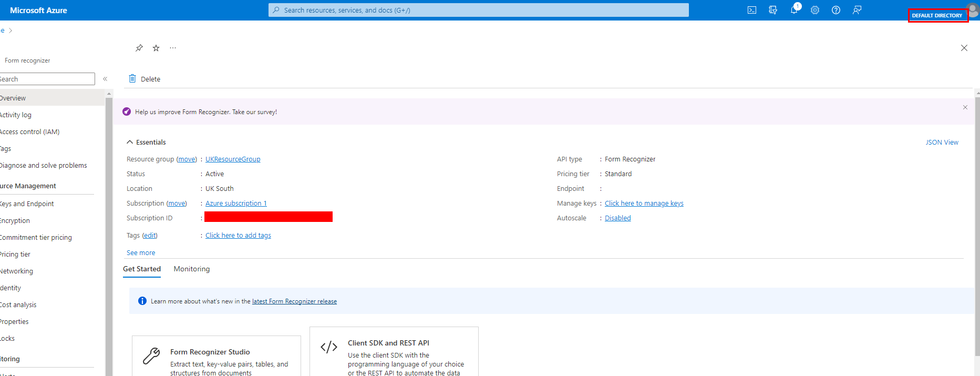Click the Standard pricing tier value
The width and height of the screenshot is (980, 376).
tap(618, 174)
